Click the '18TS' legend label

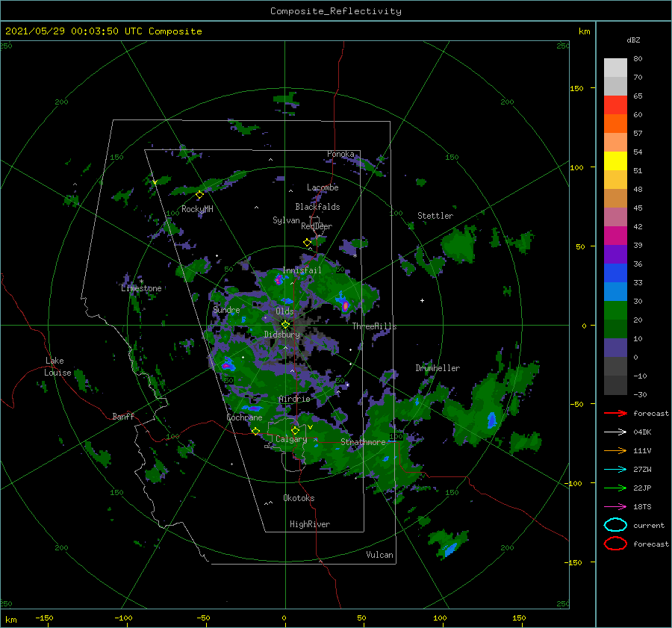pyautogui.click(x=642, y=507)
